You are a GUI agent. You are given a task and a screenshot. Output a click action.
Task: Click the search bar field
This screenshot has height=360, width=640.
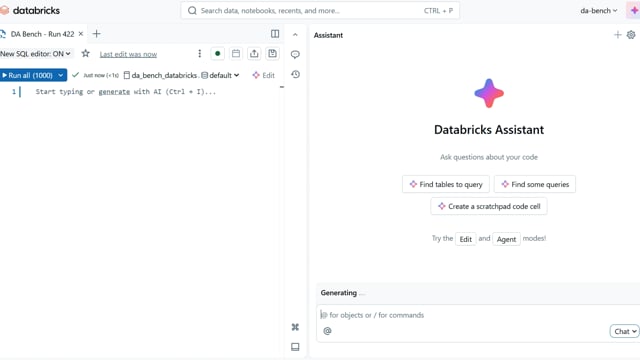[x=320, y=11]
